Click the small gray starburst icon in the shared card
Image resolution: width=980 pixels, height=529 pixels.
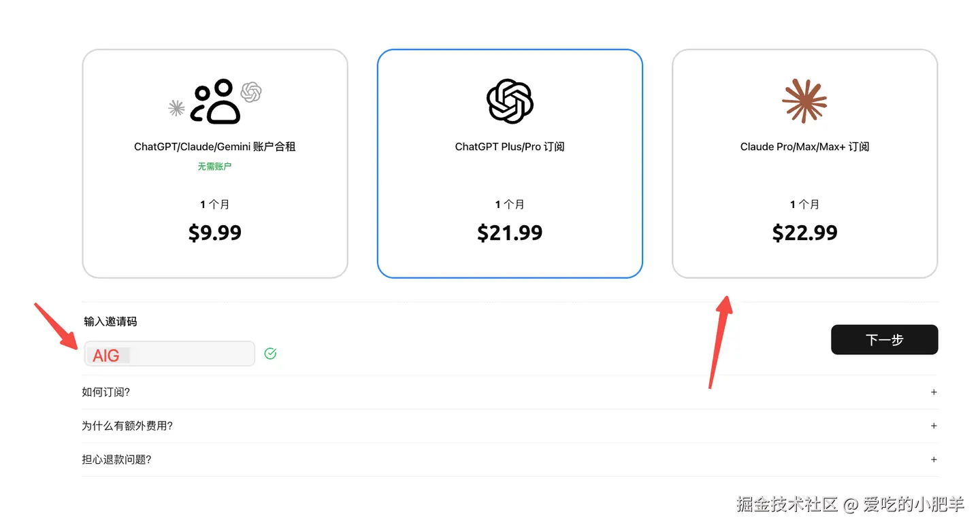176,107
